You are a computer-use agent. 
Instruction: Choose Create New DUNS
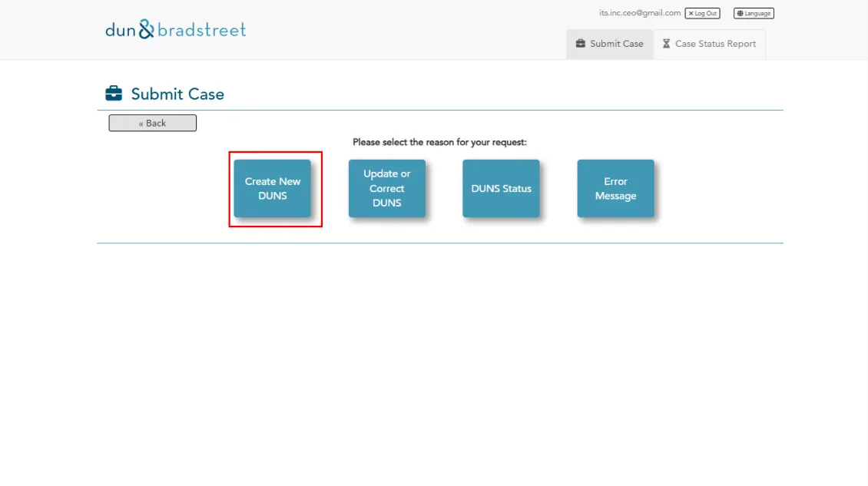pyautogui.click(x=273, y=189)
